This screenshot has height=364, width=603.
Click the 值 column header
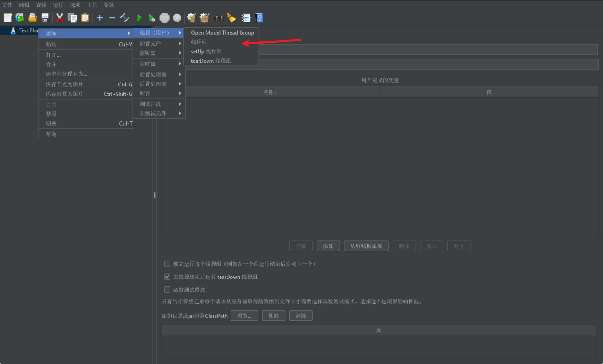(x=489, y=92)
